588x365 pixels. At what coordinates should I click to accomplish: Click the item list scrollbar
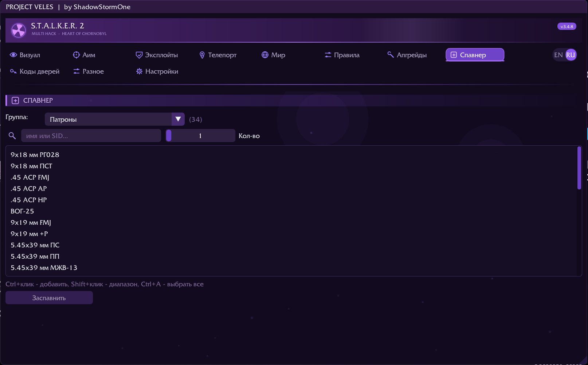click(579, 168)
